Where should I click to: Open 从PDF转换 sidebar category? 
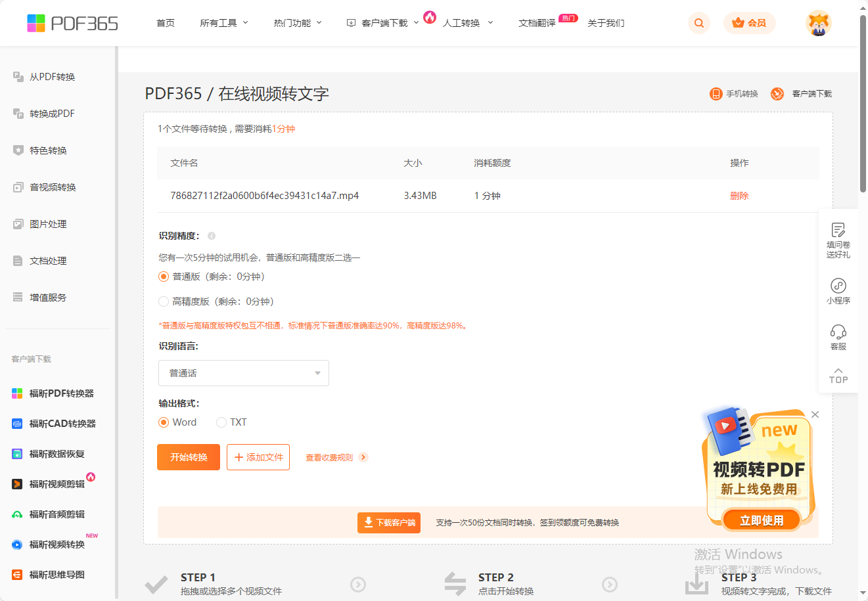[53, 77]
